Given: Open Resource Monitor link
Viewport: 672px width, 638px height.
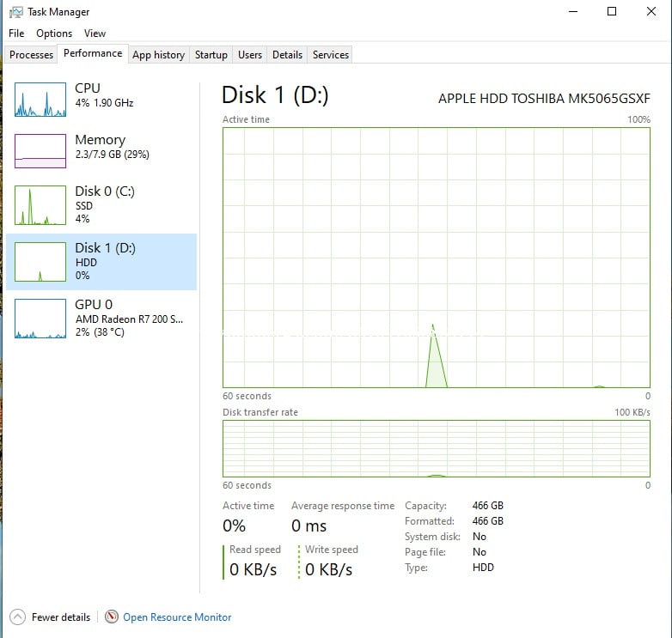Looking at the screenshot, I should (x=177, y=617).
